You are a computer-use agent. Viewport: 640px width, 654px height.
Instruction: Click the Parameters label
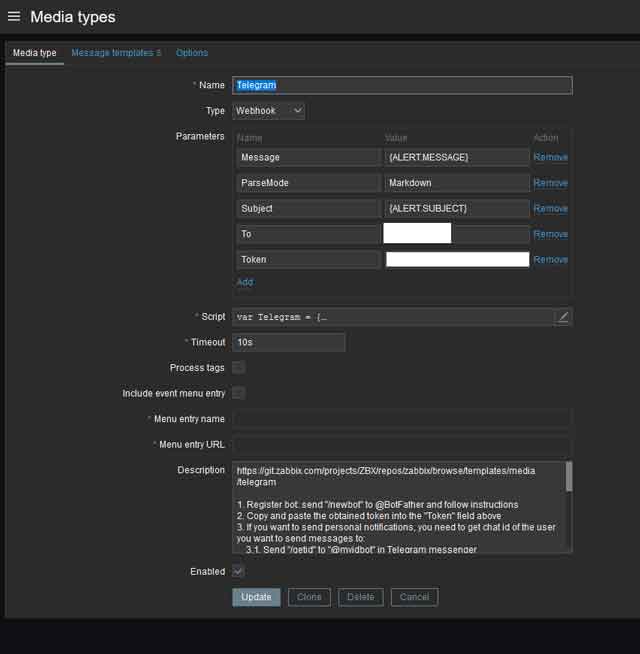tap(200, 136)
